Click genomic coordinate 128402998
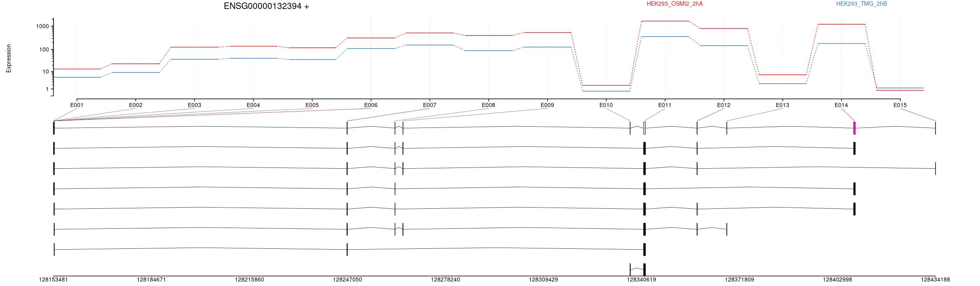This screenshot has width=980, height=286. pyautogui.click(x=837, y=280)
